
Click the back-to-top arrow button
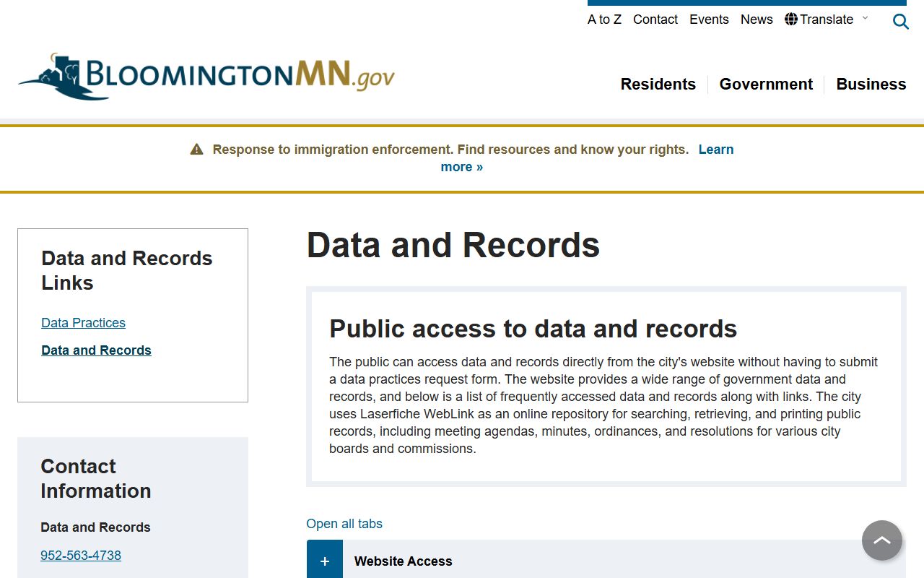pyautogui.click(x=882, y=540)
